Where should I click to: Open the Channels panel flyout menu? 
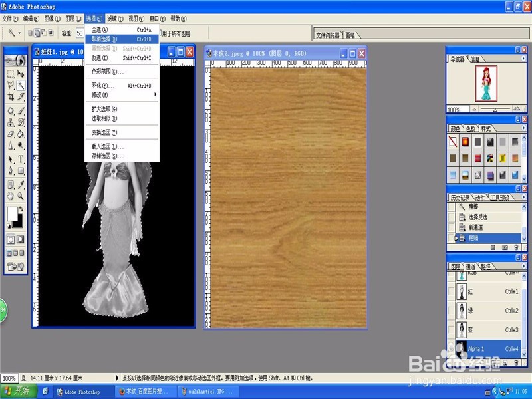[x=523, y=267]
